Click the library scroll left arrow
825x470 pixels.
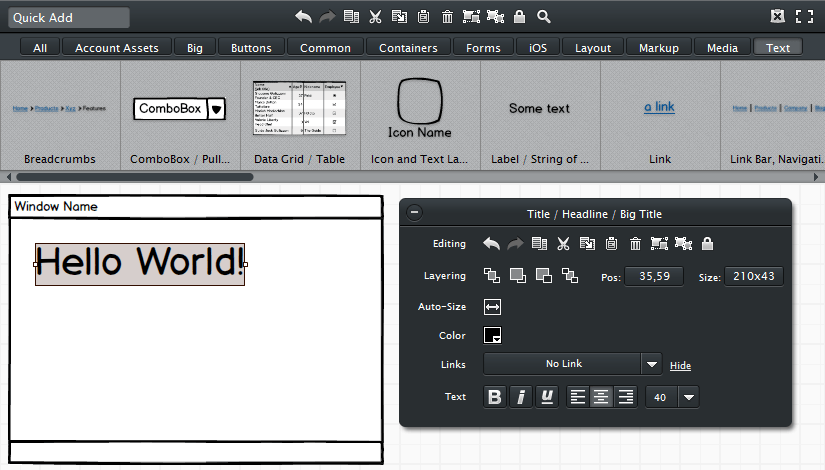pos(8,177)
